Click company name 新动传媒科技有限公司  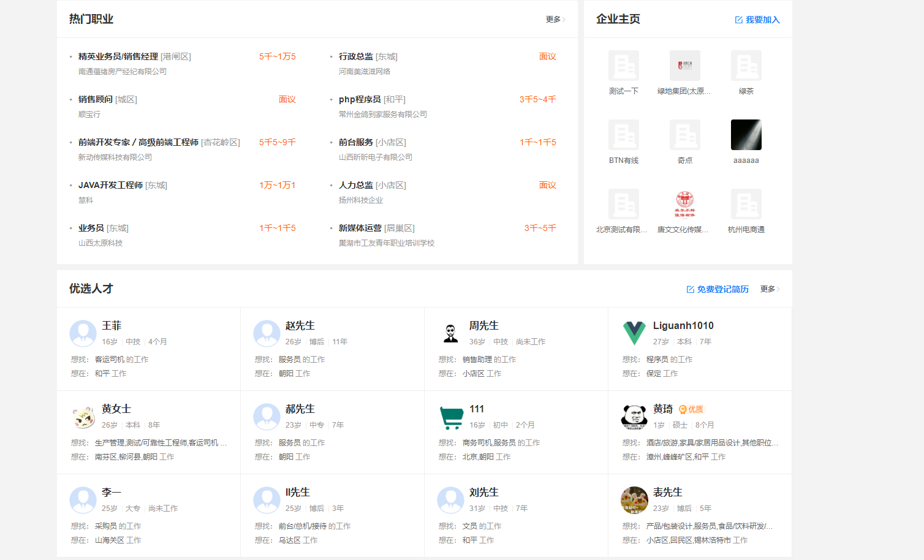(x=115, y=157)
